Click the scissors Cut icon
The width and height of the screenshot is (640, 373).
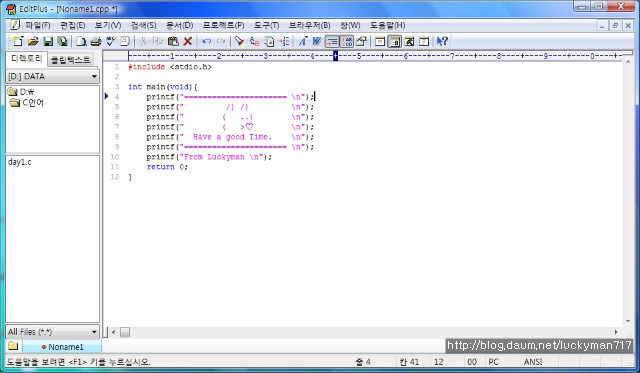coord(144,41)
